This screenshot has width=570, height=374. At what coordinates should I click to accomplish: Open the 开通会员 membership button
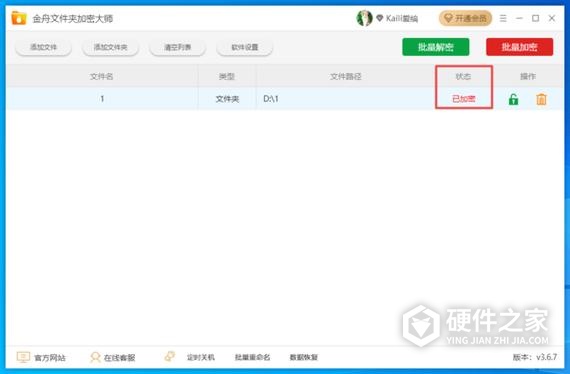point(465,18)
